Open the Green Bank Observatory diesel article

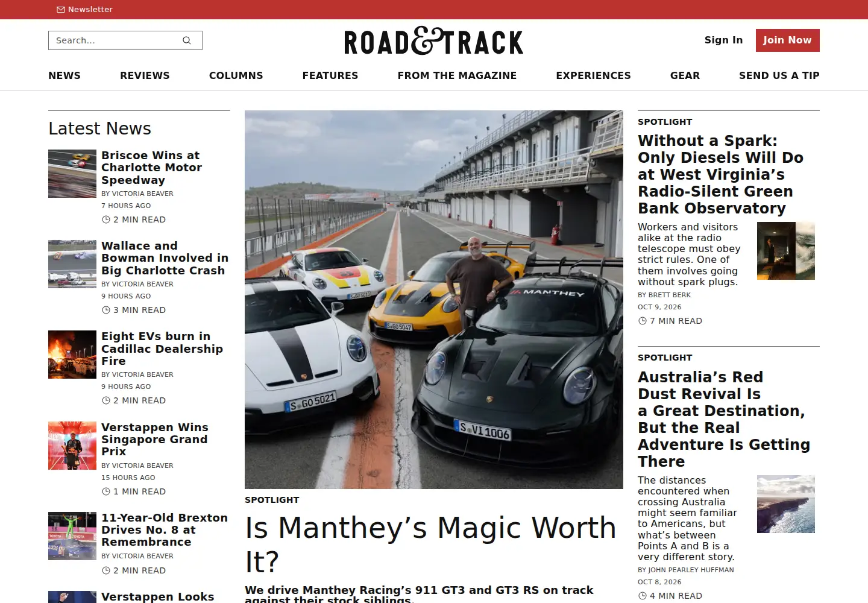click(x=720, y=174)
